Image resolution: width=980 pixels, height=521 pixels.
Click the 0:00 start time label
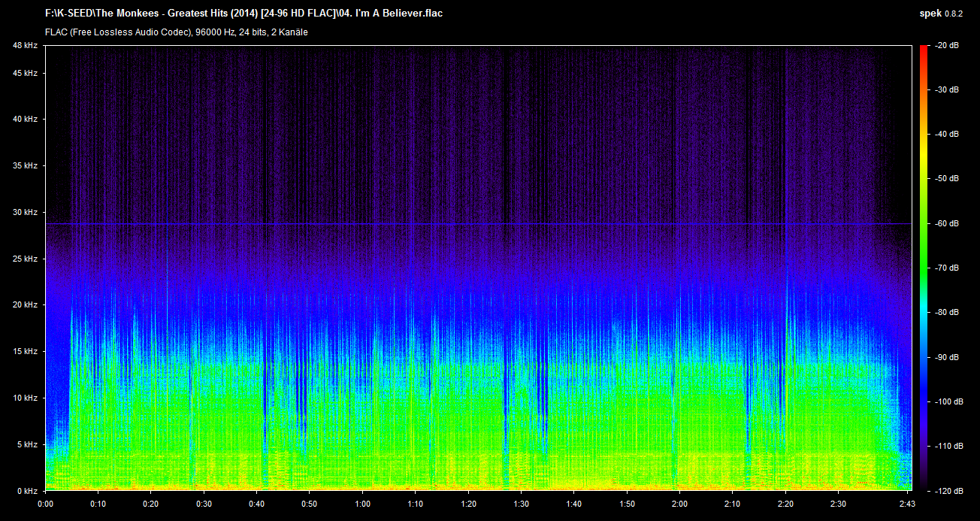pyautogui.click(x=45, y=504)
